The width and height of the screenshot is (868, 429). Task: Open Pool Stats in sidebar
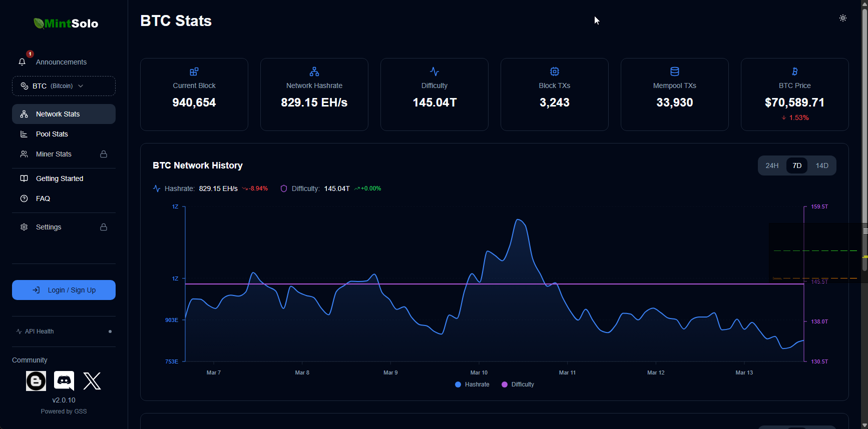click(x=52, y=134)
